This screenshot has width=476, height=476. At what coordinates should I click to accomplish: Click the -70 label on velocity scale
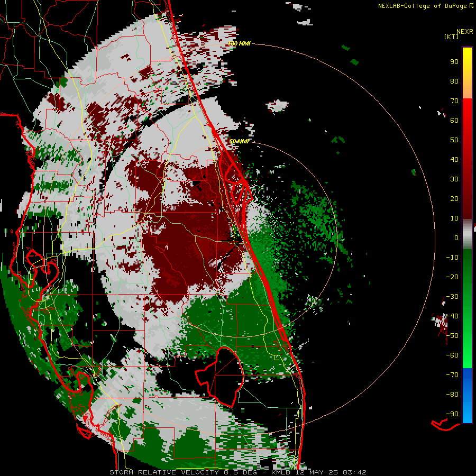pos(452,375)
